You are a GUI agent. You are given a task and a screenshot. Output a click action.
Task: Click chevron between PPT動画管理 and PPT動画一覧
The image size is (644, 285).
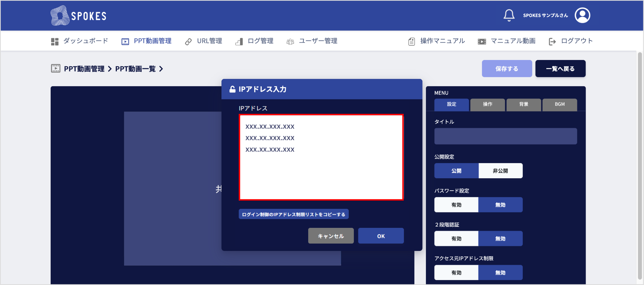pyautogui.click(x=110, y=69)
